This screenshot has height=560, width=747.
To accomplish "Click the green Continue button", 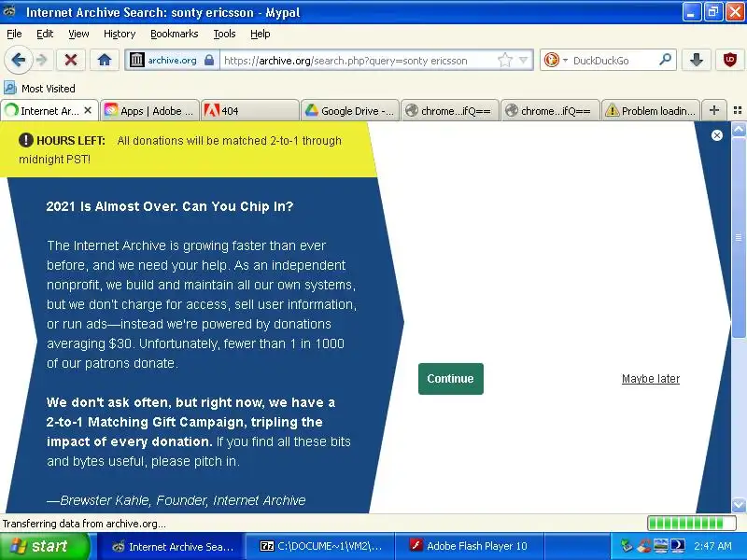I will tap(451, 379).
